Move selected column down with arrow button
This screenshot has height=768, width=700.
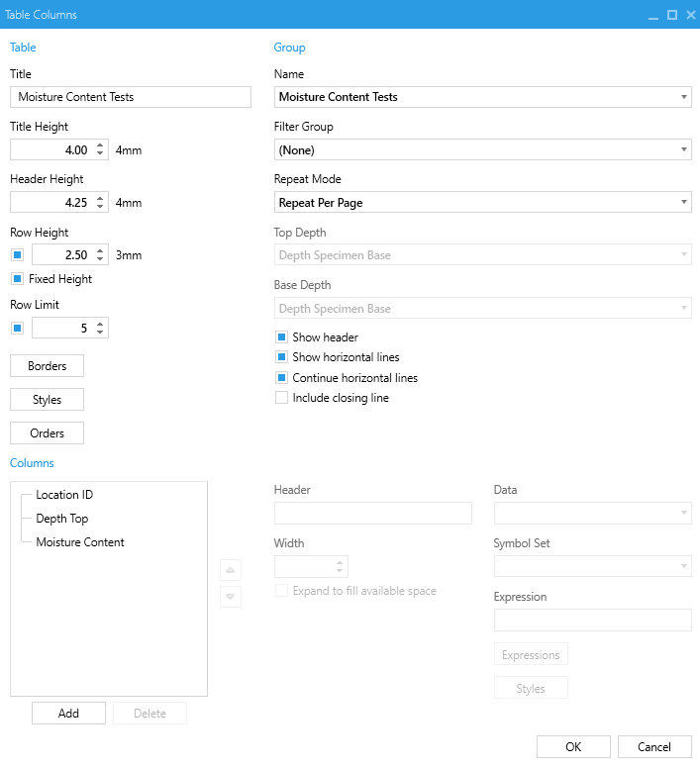(x=231, y=597)
